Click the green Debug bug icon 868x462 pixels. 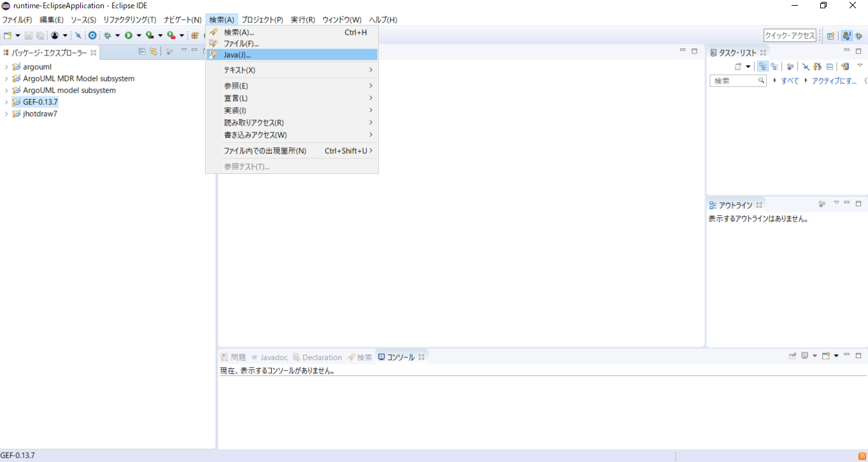pos(108,36)
